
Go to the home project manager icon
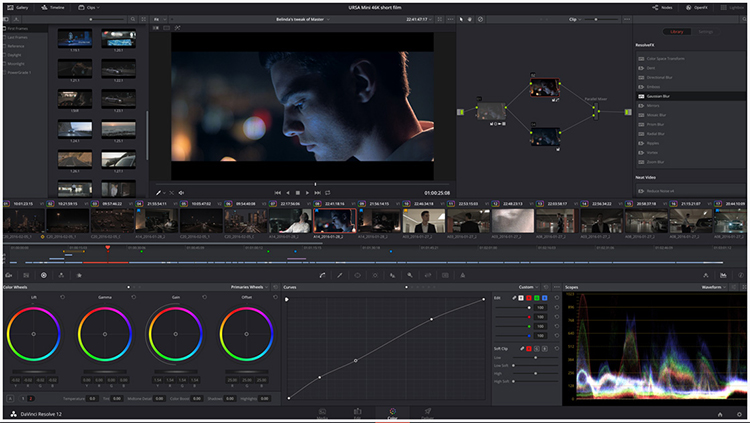click(x=720, y=414)
